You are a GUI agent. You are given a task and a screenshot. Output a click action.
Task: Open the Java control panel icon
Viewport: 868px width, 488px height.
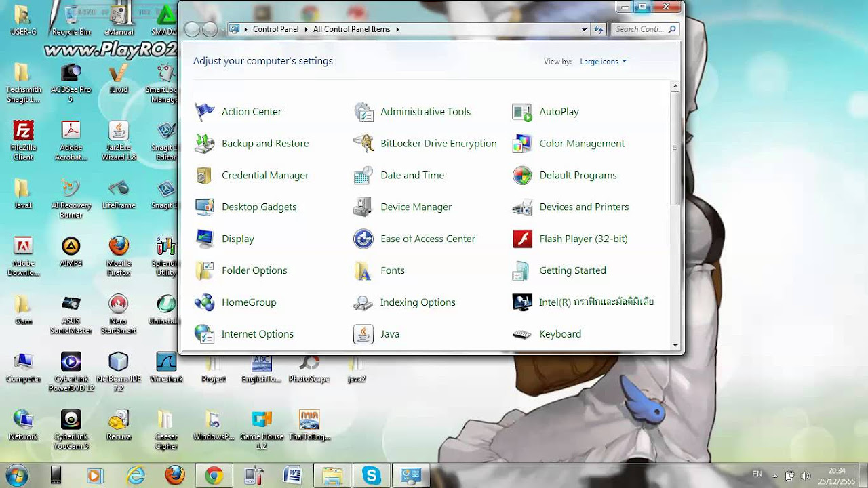(x=363, y=334)
